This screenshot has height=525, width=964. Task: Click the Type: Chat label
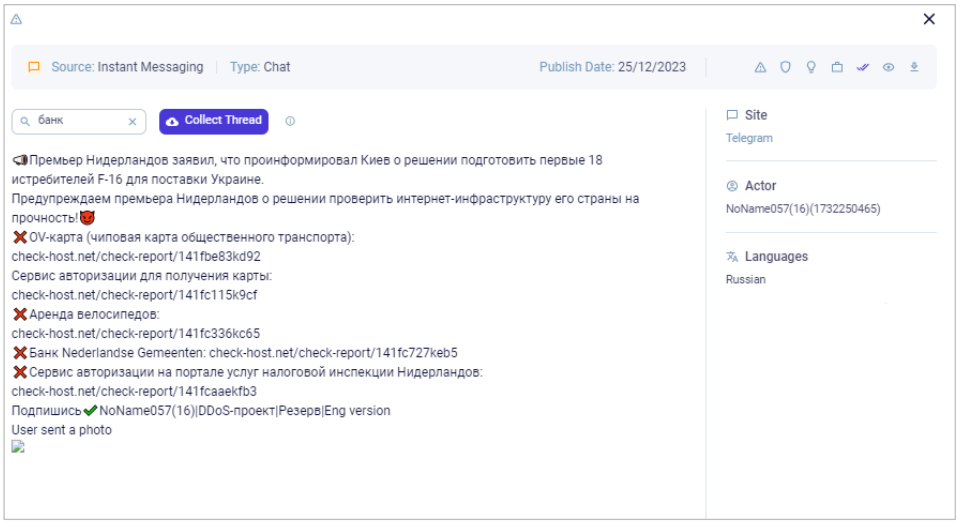coord(260,67)
